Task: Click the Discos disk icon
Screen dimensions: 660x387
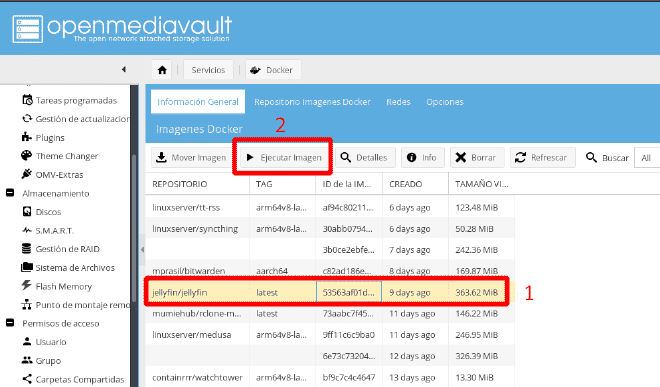Action: click(27, 211)
